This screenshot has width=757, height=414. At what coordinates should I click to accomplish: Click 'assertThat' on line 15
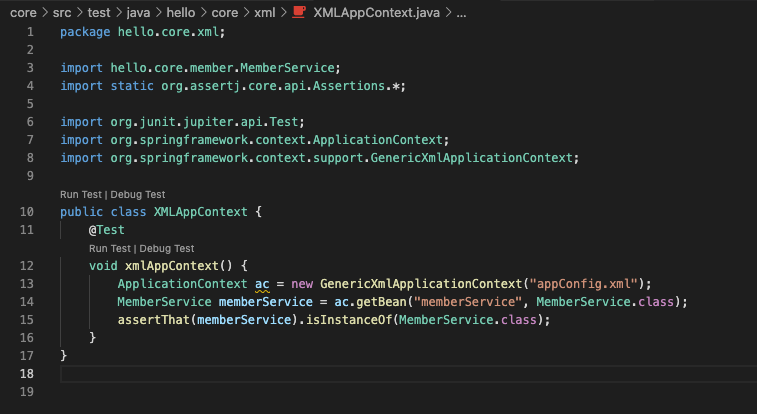click(x=154, y=320)
